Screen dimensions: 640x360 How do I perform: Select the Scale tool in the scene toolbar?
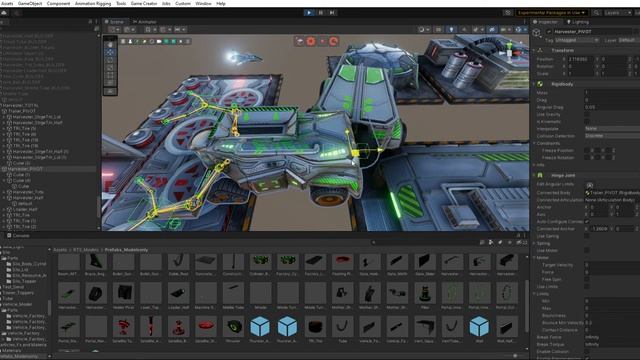[x=110, y=68]
